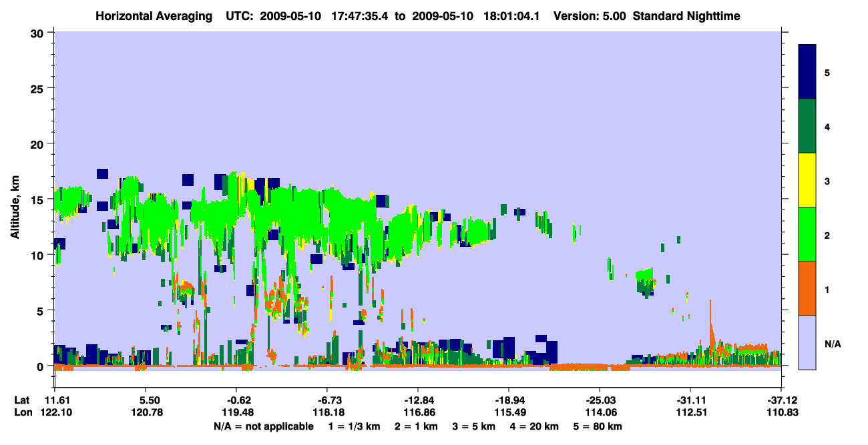Click latitude value 5.50
The width and height of the screenshot is (868, 445).
pyautogui.click(x=146, y=400)
